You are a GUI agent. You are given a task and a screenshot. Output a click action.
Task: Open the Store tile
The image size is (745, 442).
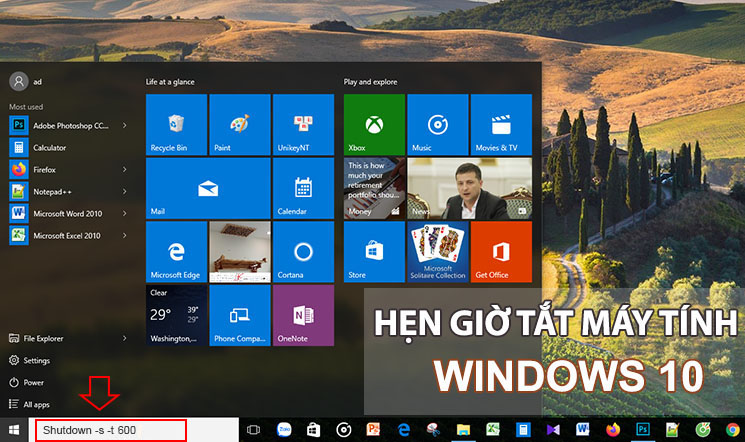click(374, 251)
